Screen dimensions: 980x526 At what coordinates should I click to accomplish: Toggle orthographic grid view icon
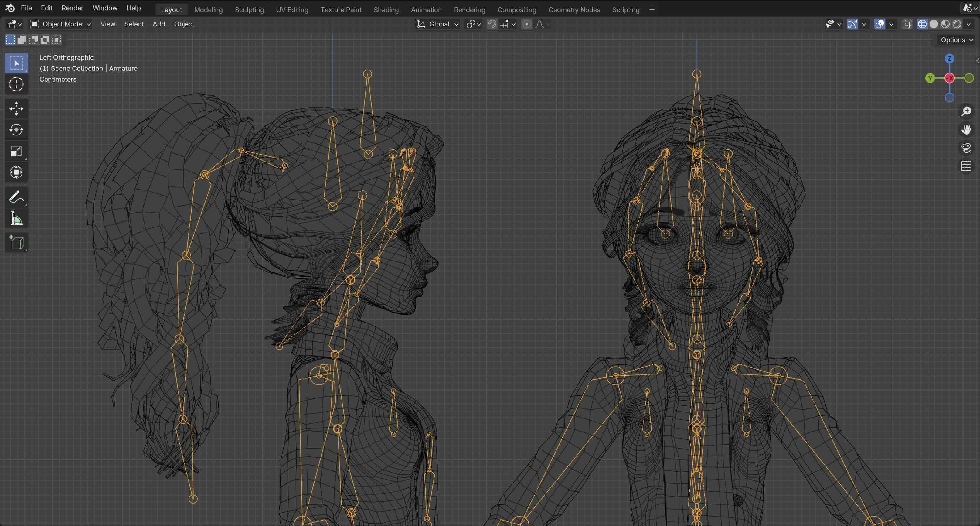966,166
